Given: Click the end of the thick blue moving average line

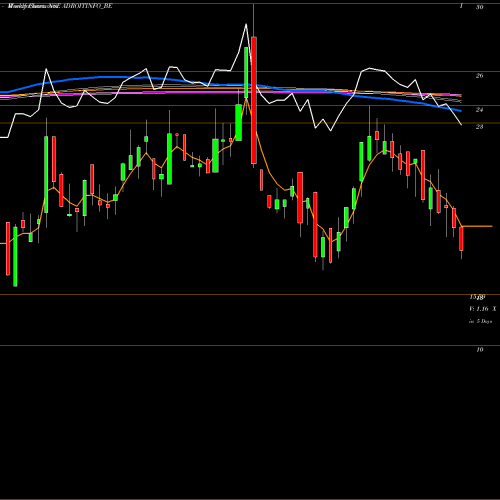Looking at the screenshot, I should pos(460,110).
